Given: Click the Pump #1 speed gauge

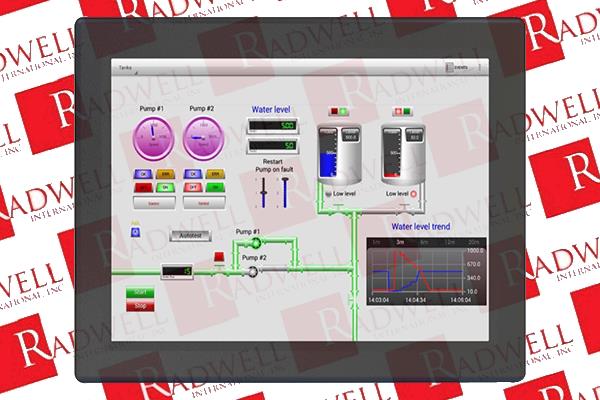Looking at the screenshot, I should [x=153, y=139].
